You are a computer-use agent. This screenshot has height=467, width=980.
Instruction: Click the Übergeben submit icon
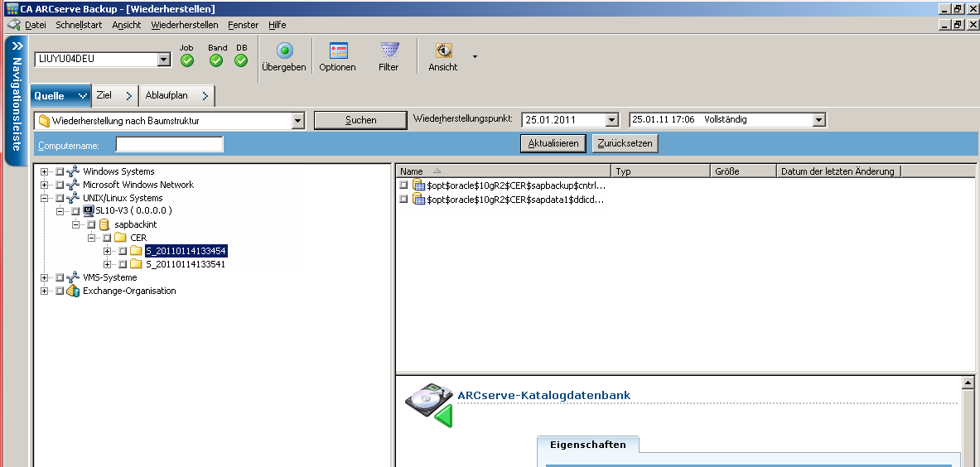(284, 51)
